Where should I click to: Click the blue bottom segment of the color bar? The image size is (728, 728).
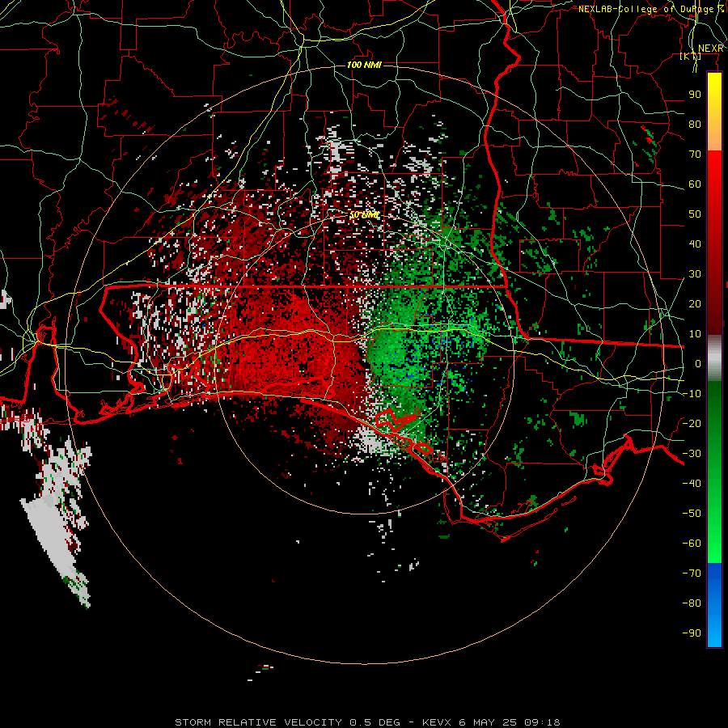714,605
